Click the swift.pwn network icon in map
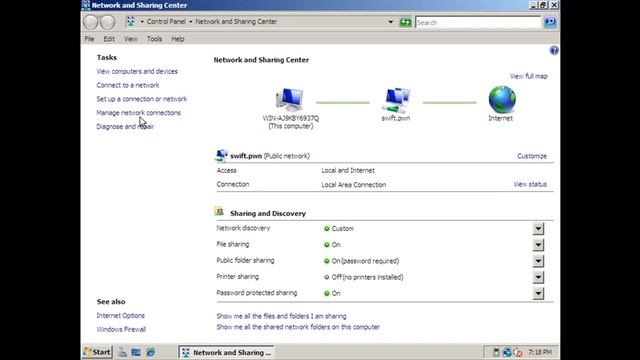This screenshot has height=360, width=640. pos(396,100)
